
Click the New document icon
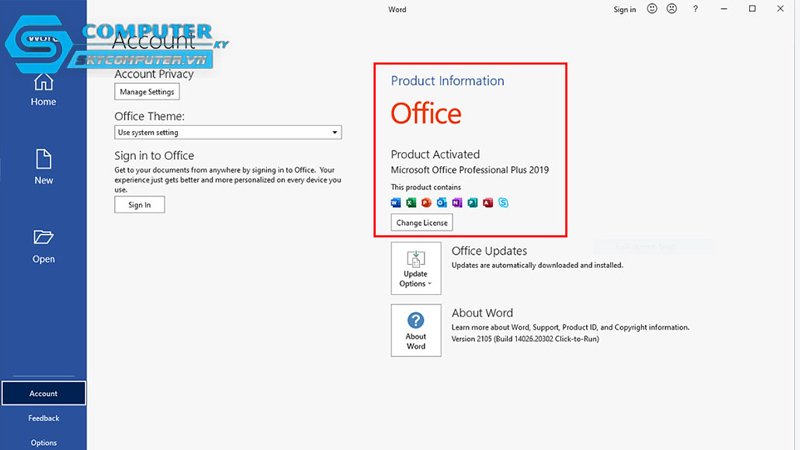tap(43, 159)
